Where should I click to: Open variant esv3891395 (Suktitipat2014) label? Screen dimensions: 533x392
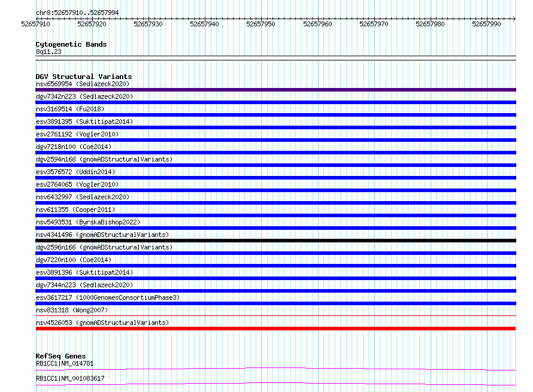coord(84,121)
